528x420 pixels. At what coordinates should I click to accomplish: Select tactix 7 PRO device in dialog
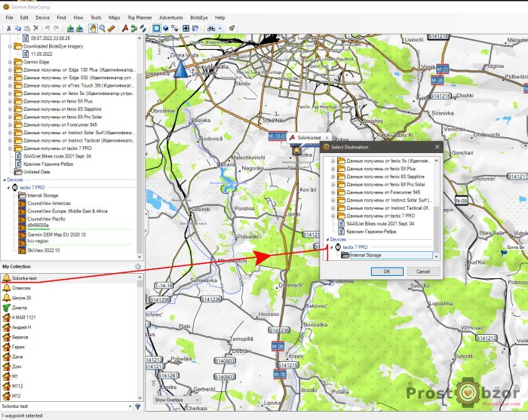[x=355, y=247]
